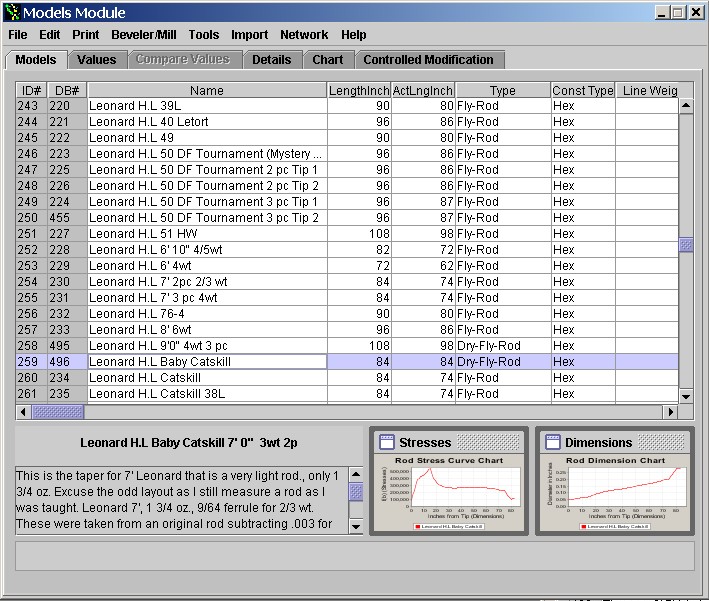
Task: Switch to the Controlled Modification tab
Action: click(x=428, y=60)
